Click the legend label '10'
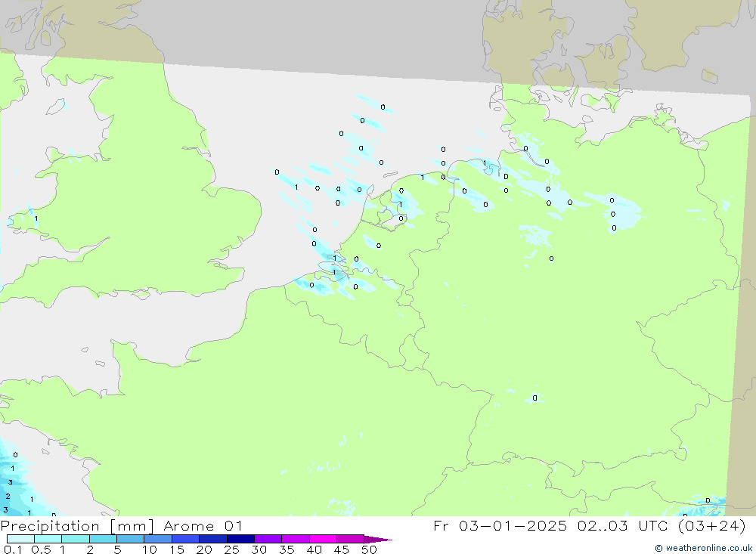 (x=150, y=549)
